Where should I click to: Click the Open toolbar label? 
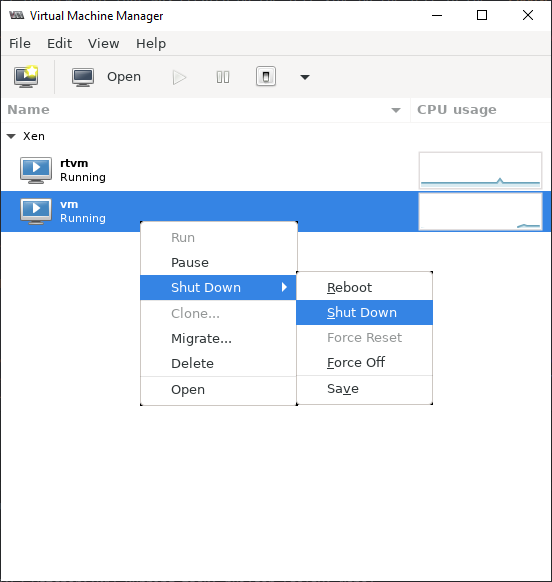click(x=124, y=77)
